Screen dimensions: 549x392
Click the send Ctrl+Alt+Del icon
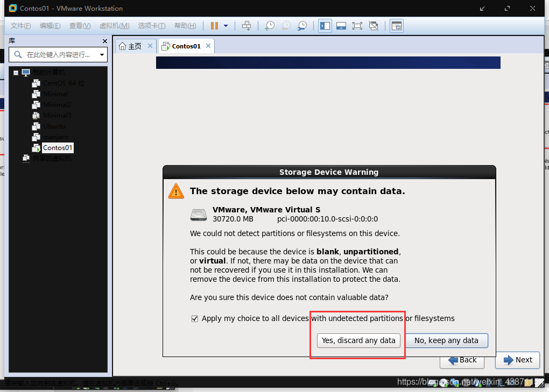click(247, 25)
